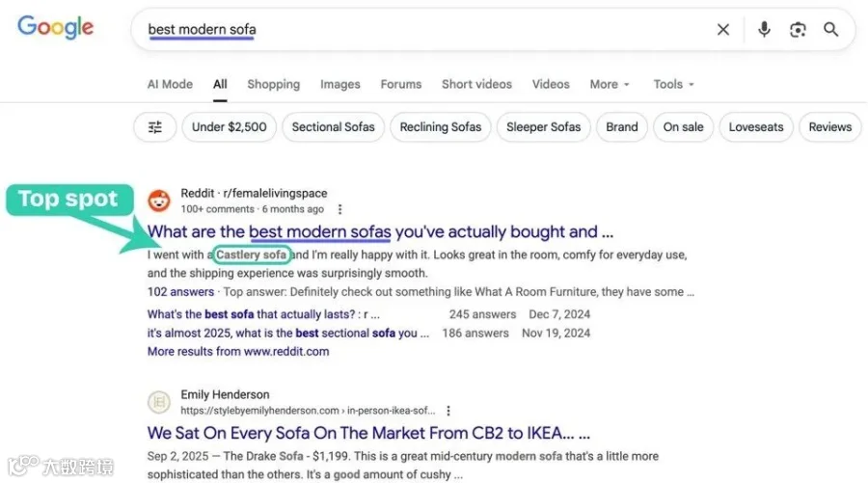
Task: Clear the search box with X icon
Action: (723, 29)
